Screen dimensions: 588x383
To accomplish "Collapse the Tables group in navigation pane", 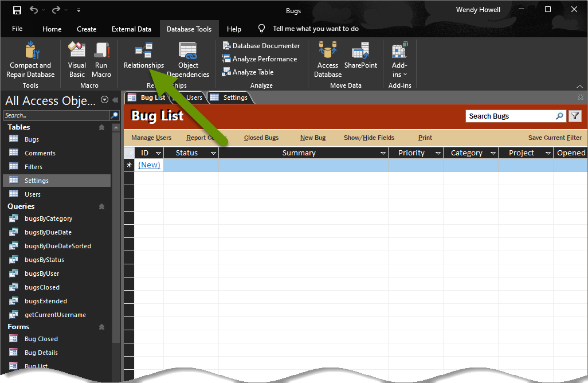I will coord(101,127).
